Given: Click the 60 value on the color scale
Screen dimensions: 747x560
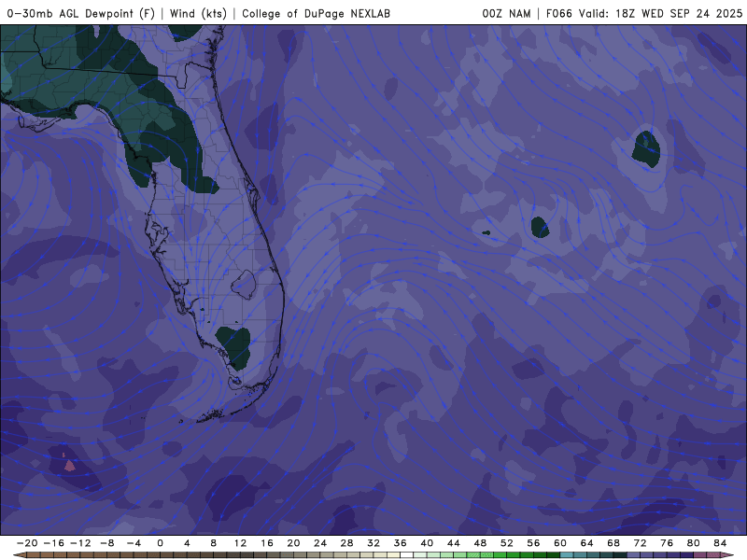Looking at the screenshot, I should pos(560,543).
